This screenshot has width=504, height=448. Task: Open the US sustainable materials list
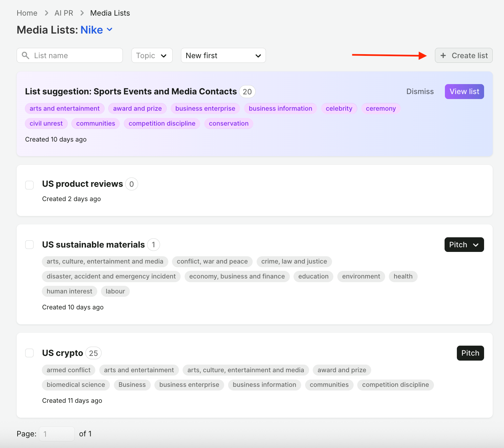point(93,245)
